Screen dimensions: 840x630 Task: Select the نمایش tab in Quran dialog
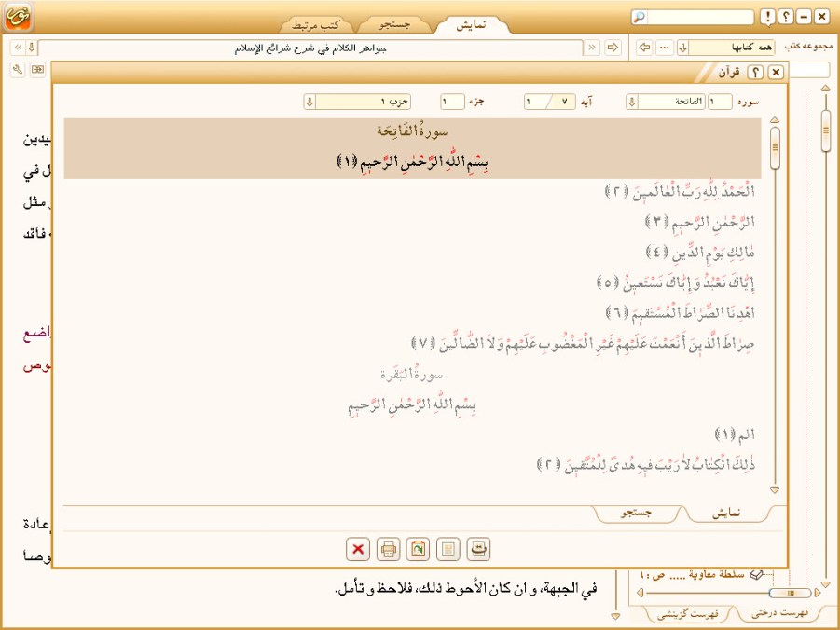click(726, 514)
